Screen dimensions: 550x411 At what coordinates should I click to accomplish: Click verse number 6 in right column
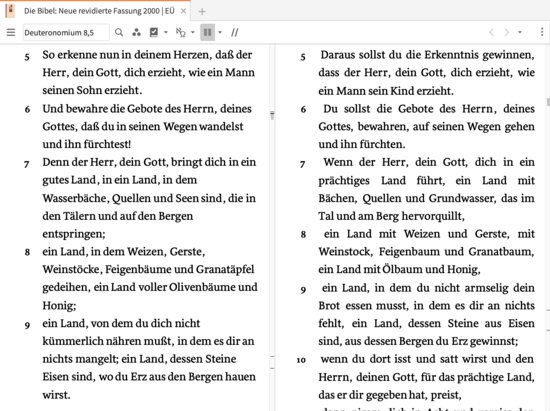303,110
